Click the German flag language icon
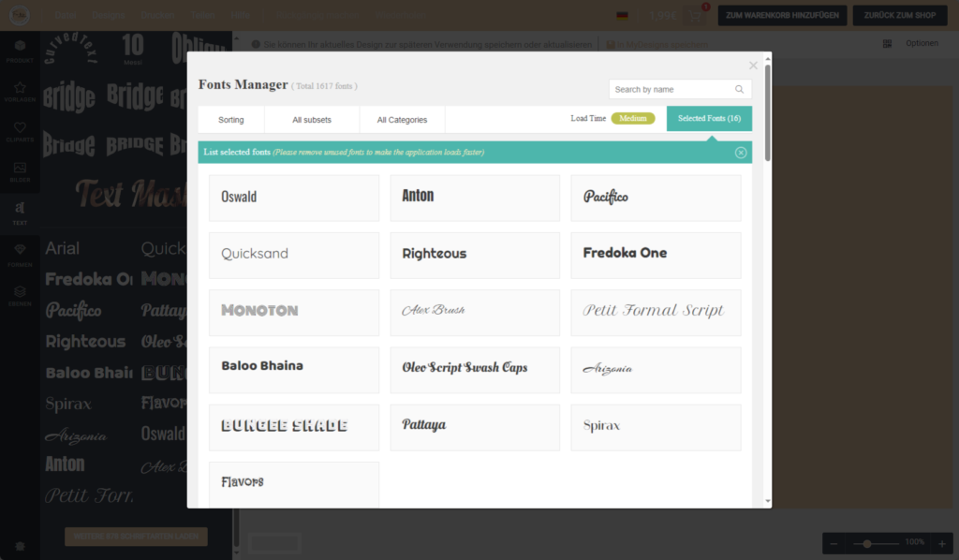The width and height of the screenshot is (959, 560). [x=622, y=16]
